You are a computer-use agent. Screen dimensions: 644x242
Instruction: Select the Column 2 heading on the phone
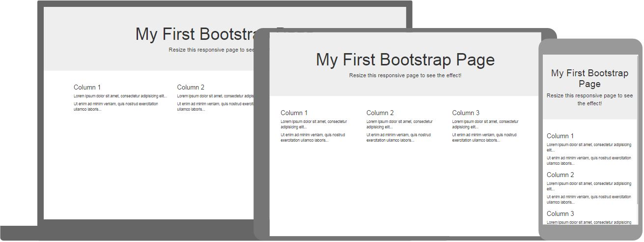tap(560, 175)
